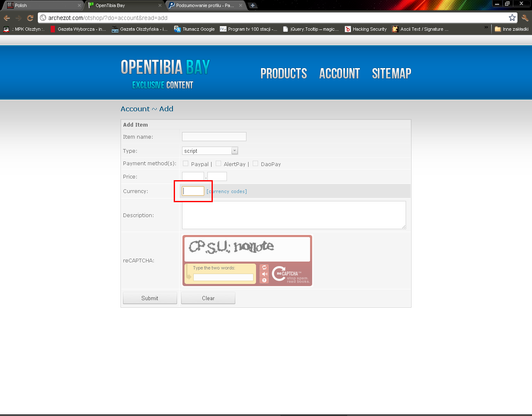Screen dimensions: 532x416
Task: Click the browser back arrow
Action: click(7, 18)
